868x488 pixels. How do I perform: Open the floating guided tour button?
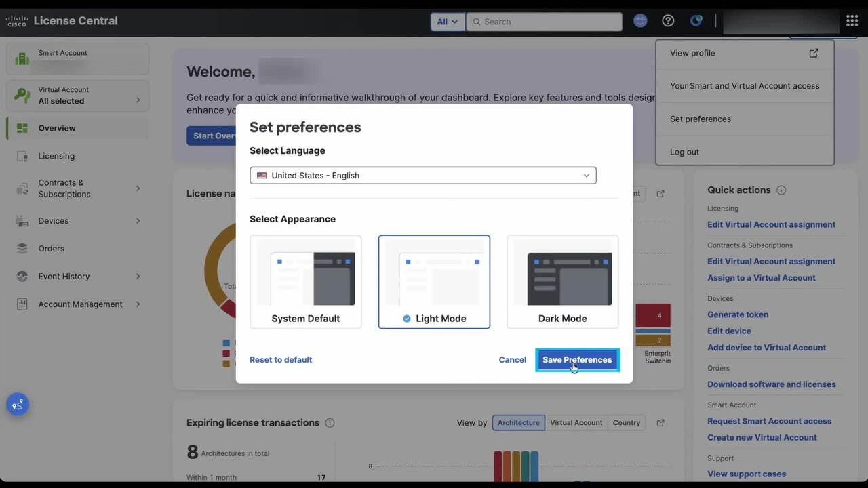click(x=18, y=404)
